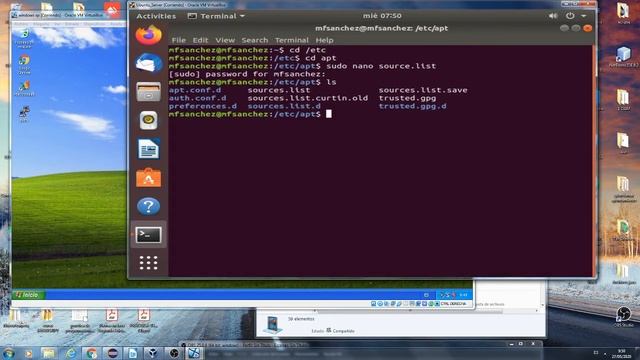Open the Files manager in the dock
Viewport: 640px width, 360px height.
149,92
